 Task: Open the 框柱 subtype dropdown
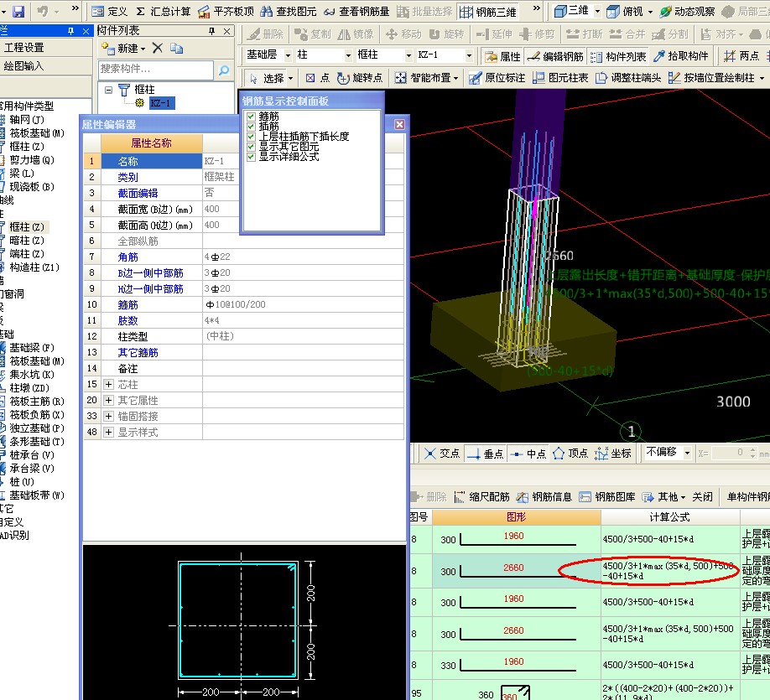[408, 55]
